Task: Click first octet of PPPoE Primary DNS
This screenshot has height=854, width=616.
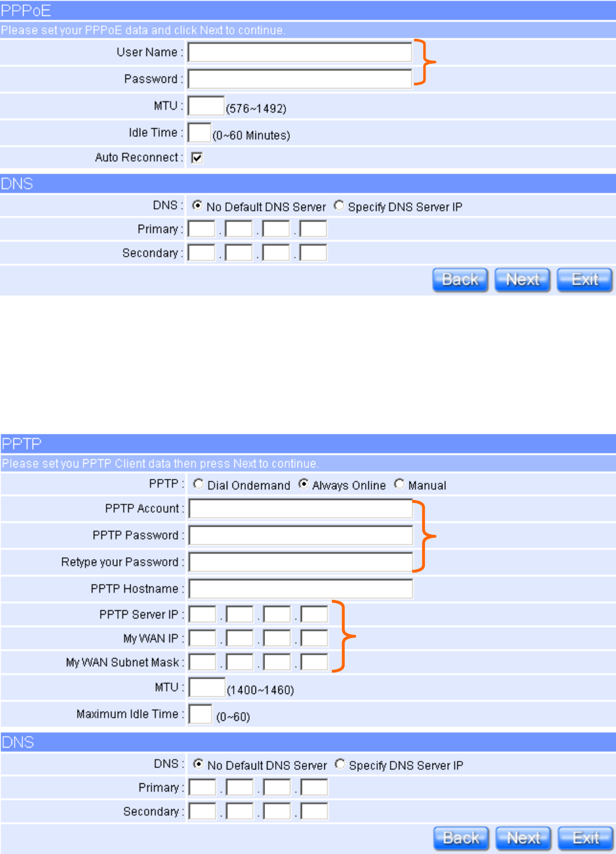Action: click(x=201, y=229)
